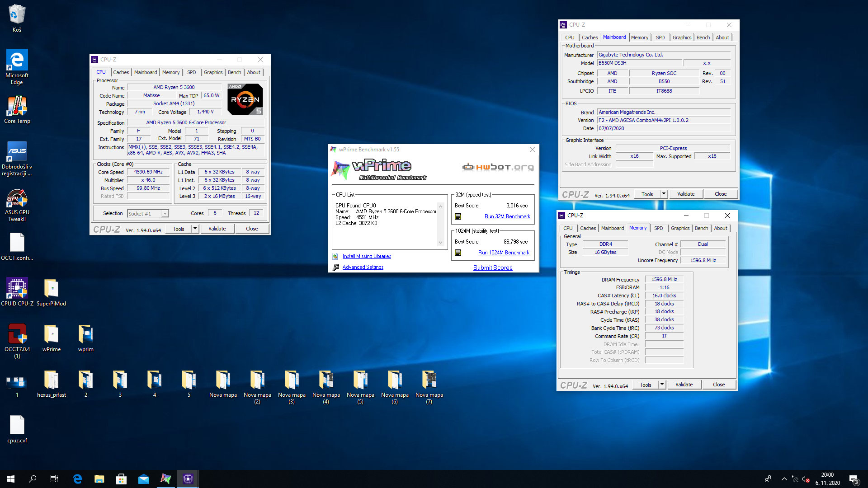The height and width of the screenshot is (488, 868).
Task: Open Microsoft Store from the taskbar
Action: point(121,479)
